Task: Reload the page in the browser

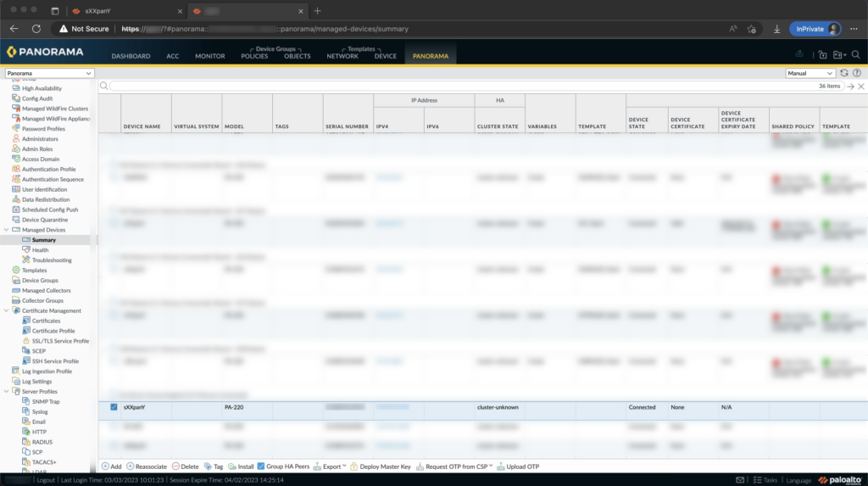Action: tap(36, 29)
